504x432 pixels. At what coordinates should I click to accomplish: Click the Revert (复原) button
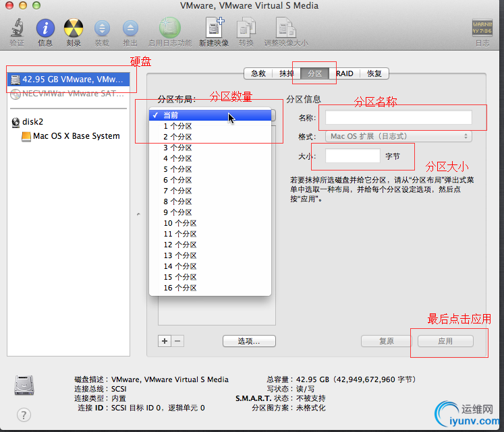[x=387, y=341]
